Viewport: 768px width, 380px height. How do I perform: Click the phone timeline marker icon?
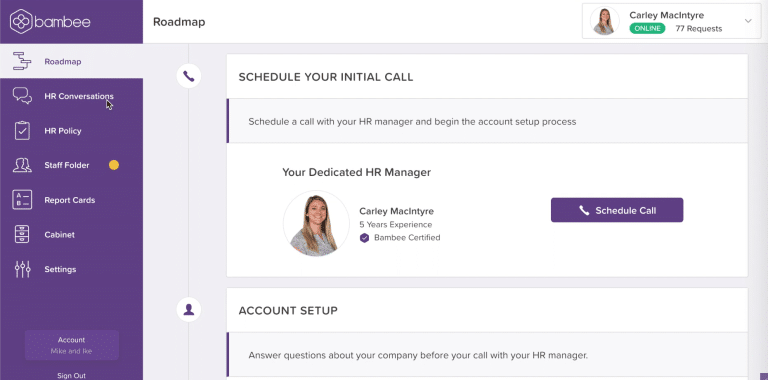tap(189, 76)
